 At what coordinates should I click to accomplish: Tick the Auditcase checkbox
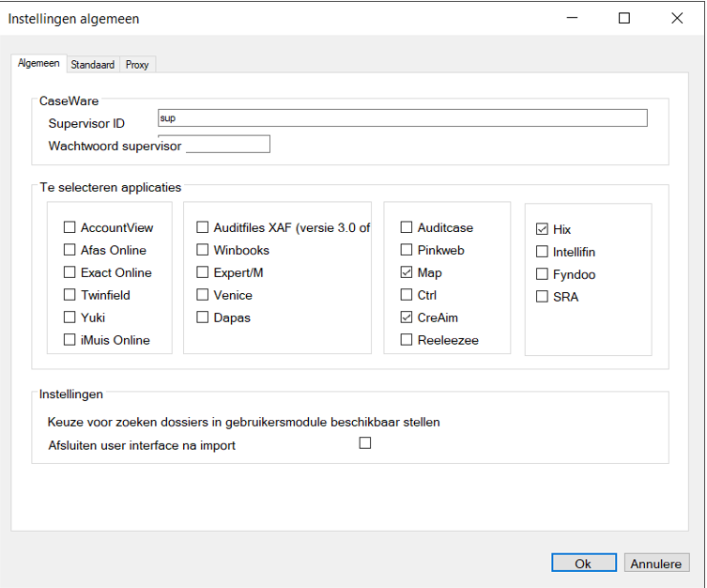point(407,226)
